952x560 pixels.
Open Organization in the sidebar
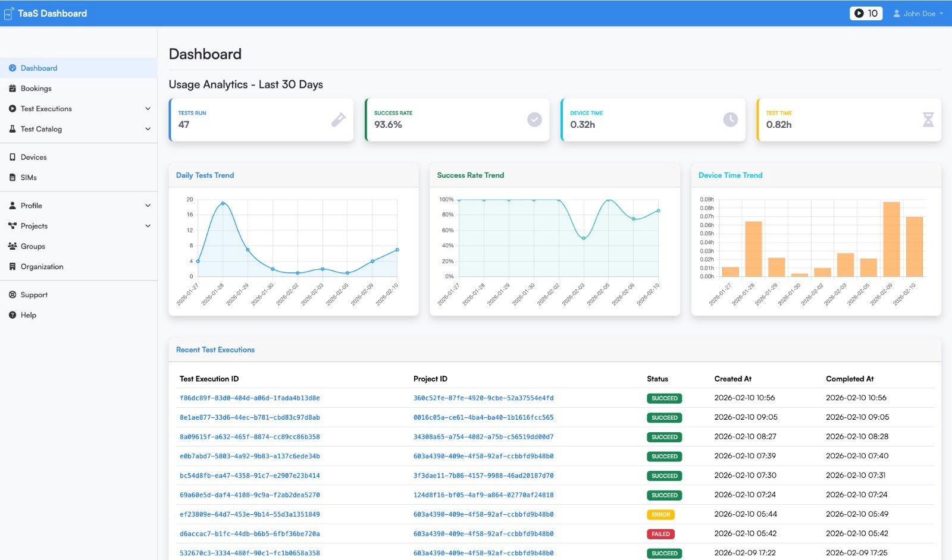click(79, 267)
